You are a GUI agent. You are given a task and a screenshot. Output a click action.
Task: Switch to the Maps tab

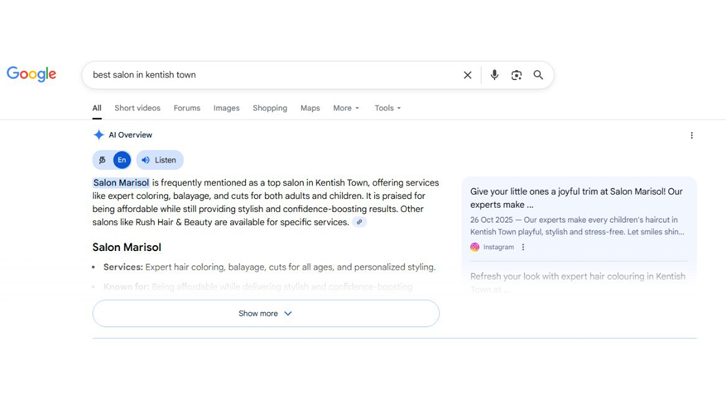coord(310,108)
